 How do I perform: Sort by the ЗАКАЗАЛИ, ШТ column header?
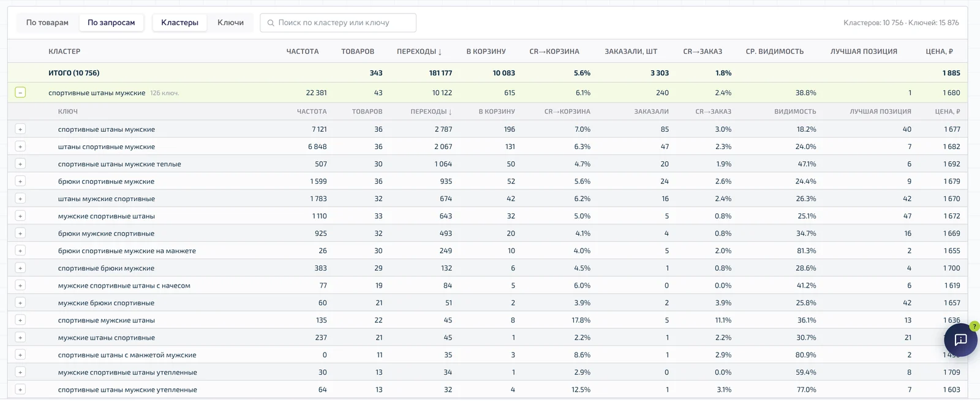coord(631,52)
